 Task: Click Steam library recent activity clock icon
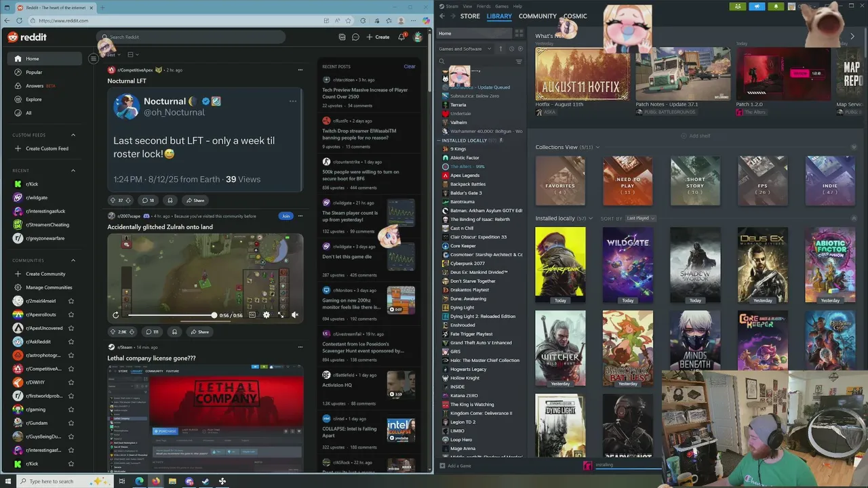(511, 49)
